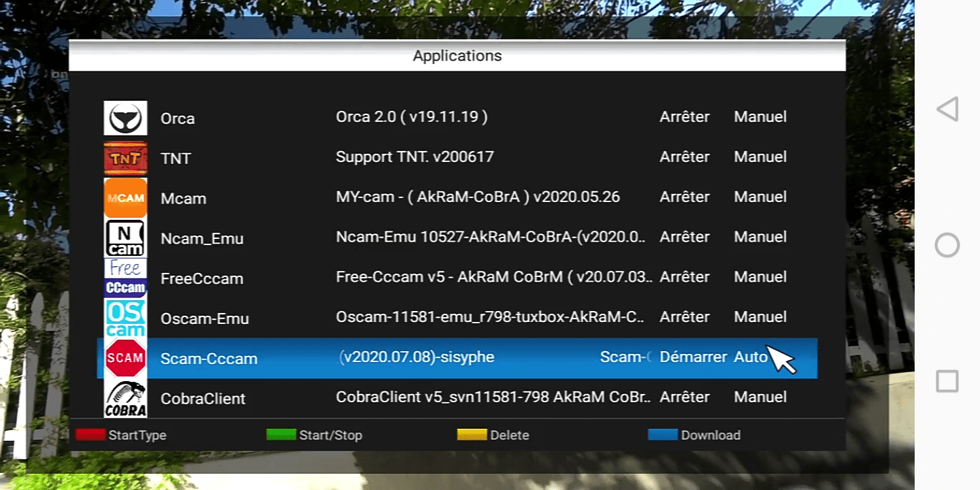The width and height of the screenshot is (980, 490).
Task: Tap the Android back triangle button
Action: 947,110
